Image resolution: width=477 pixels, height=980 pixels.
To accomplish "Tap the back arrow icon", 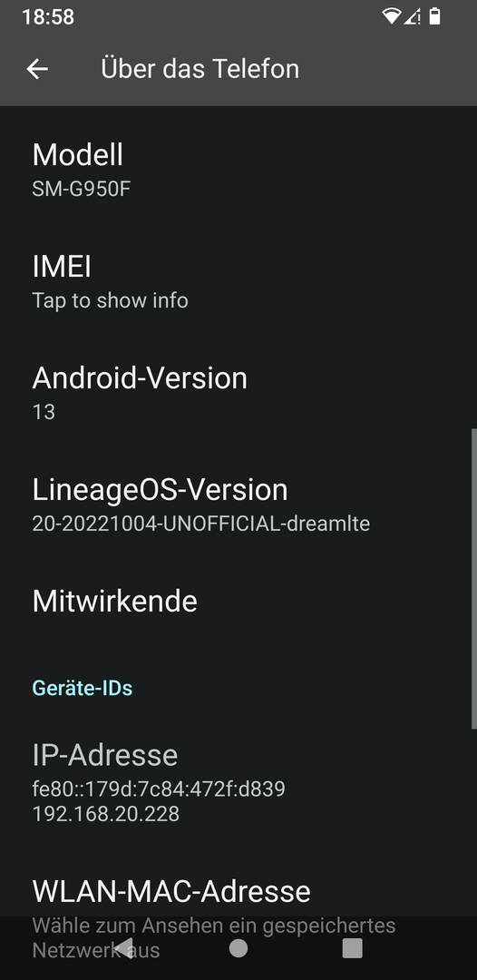I will (37, 69).
